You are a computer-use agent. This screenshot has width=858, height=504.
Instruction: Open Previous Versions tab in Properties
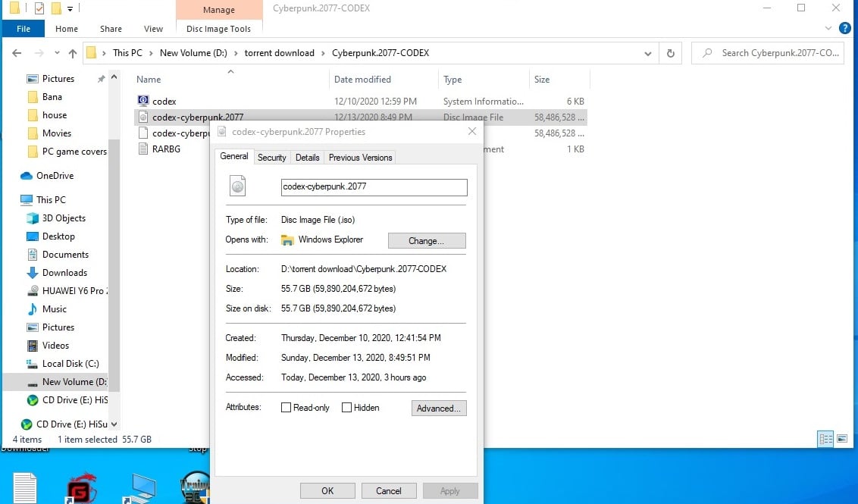tap(360, 158)
